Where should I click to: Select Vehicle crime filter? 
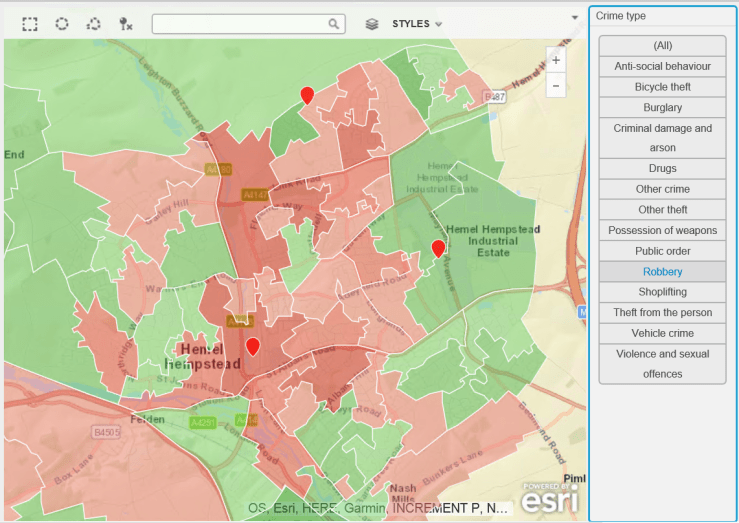662,333
